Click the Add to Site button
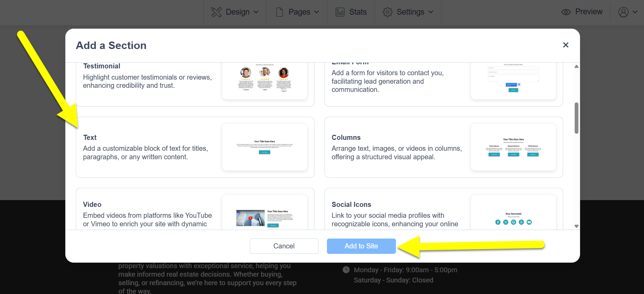644x294 pixels. click(361, 246)
